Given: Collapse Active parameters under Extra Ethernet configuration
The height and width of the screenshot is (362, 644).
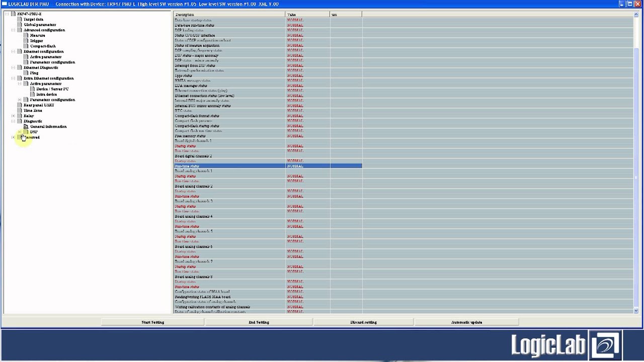Looking at the screenshot, I should click(x=20, y=83).
